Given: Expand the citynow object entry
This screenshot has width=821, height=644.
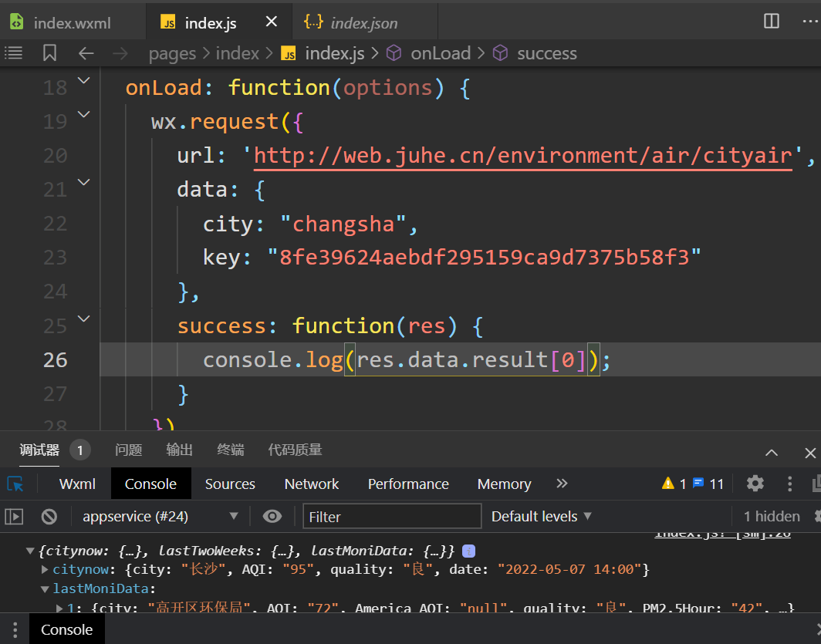Looking at the screenshot, I should point(45,569).
